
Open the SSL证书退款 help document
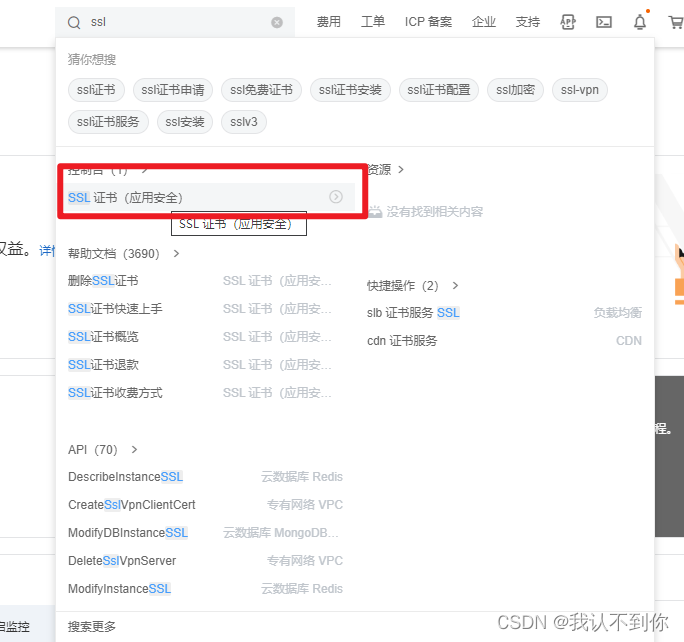pyautogui.click(x=103, y=365)
